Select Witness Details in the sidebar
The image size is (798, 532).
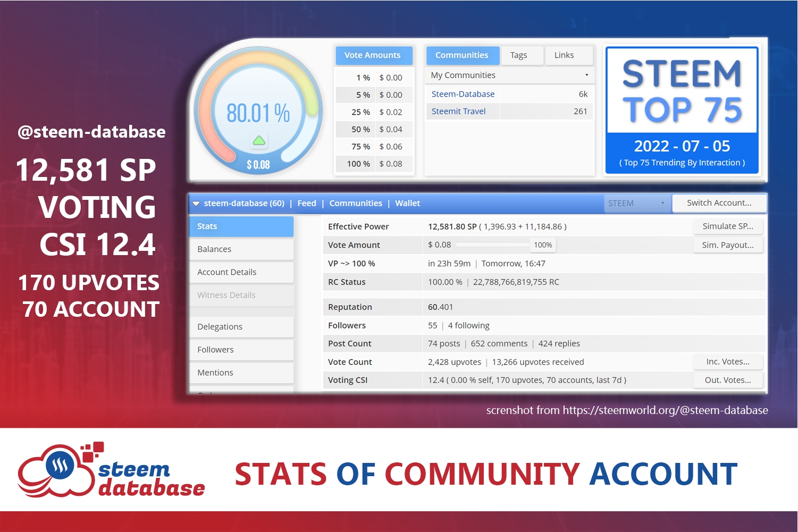point(241,295)
